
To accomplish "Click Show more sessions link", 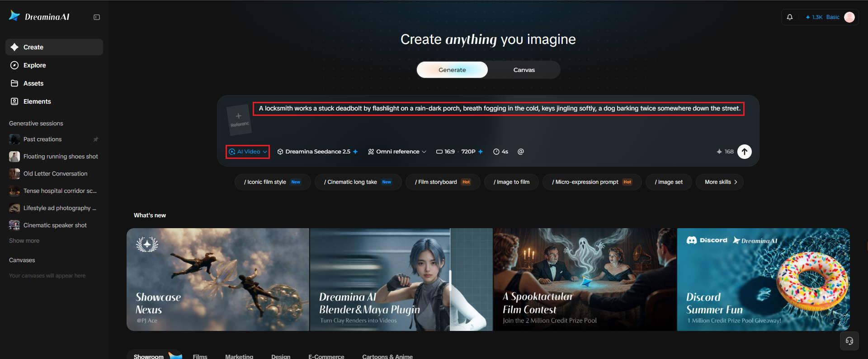I will pos(24,241).
